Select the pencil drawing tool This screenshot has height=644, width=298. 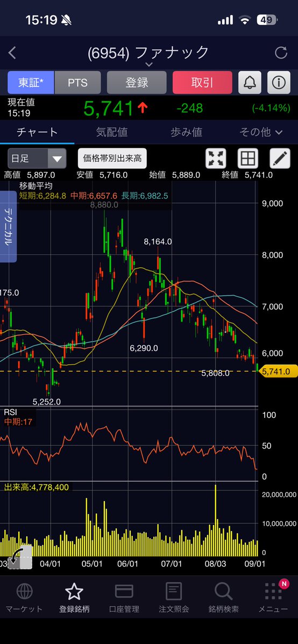280,158
